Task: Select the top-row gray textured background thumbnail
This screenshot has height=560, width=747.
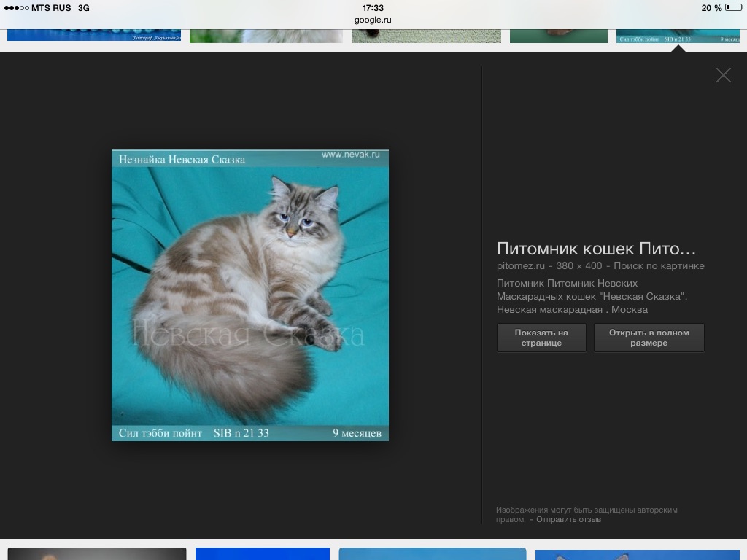Action: pyautogui.click(x=426, y=36)
